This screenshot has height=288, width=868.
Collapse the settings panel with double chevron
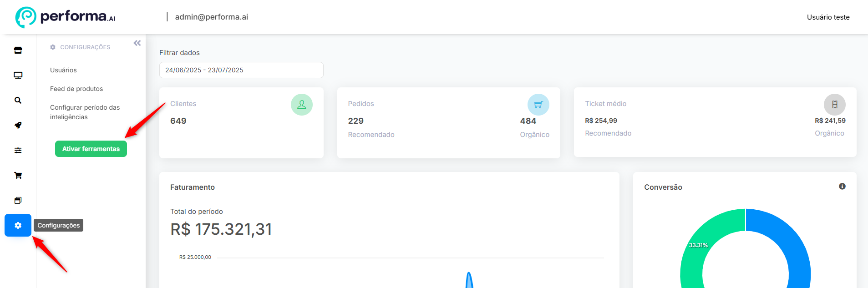pos(137,43)
